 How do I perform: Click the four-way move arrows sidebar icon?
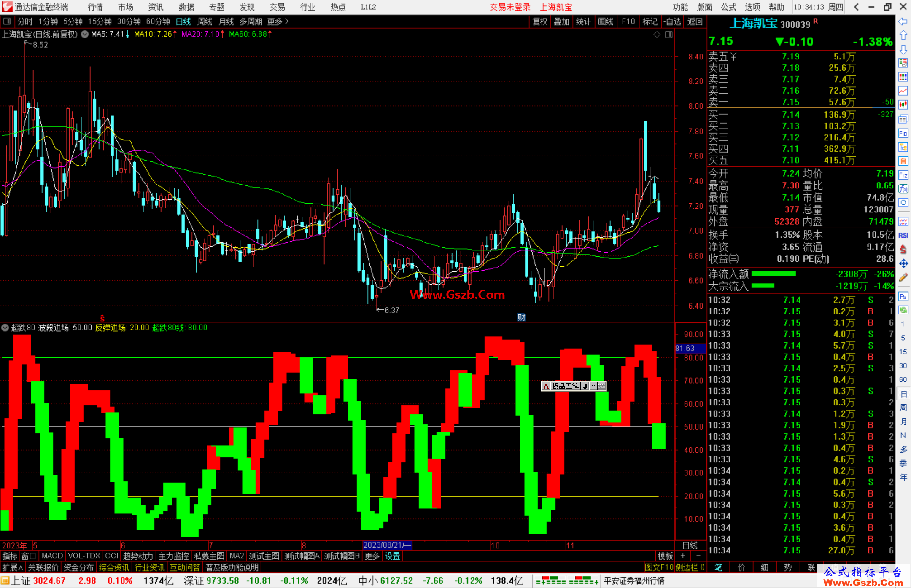[903, 263]
